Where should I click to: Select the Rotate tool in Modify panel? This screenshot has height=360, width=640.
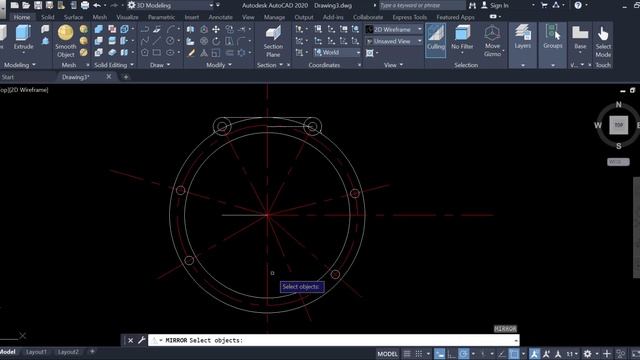216,41
